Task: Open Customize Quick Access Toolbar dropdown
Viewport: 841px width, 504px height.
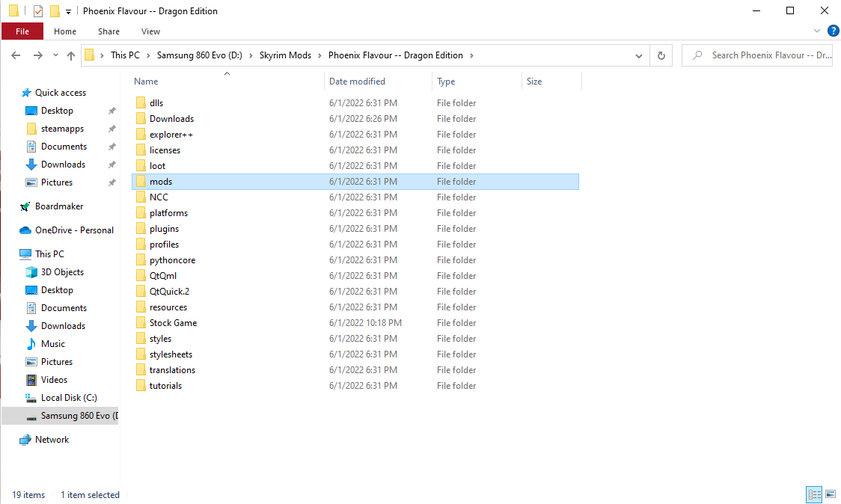Action: coord(68,11)
